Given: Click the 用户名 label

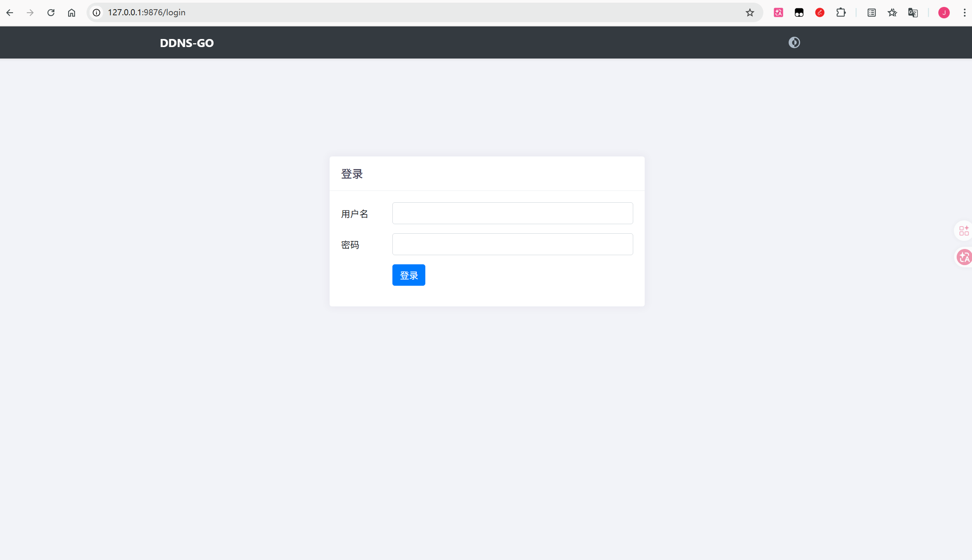Looking at the screenshot, I should click(354, 214).
